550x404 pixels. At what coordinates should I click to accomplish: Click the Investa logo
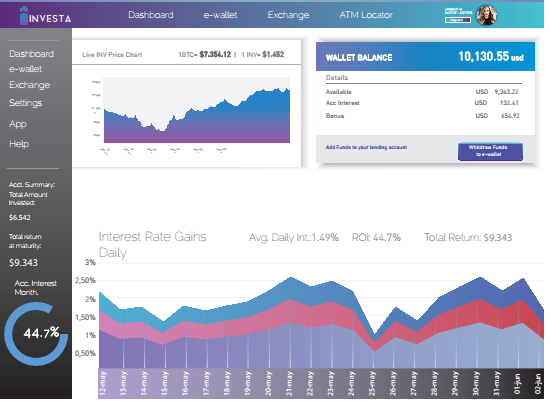[x=46, y=16]
